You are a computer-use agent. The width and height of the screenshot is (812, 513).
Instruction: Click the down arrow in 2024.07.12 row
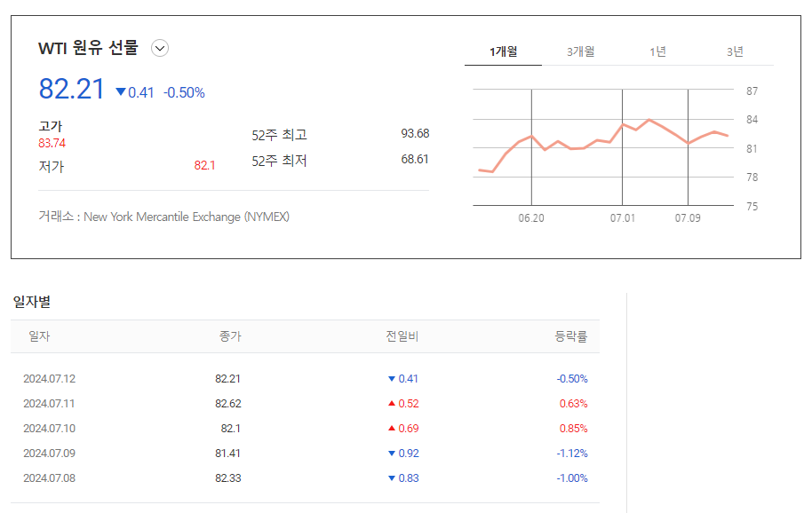point(392,379)
